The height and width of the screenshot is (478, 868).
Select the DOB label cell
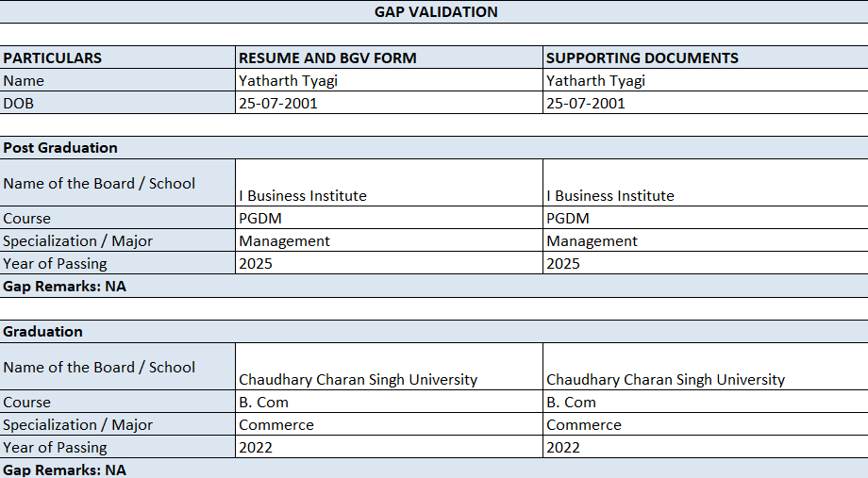point(19,104)
